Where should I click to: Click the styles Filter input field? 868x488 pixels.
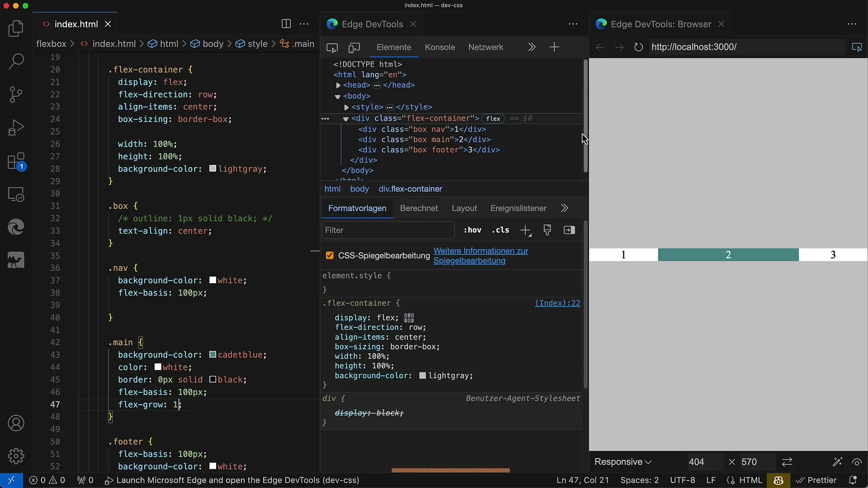point(388,230)
